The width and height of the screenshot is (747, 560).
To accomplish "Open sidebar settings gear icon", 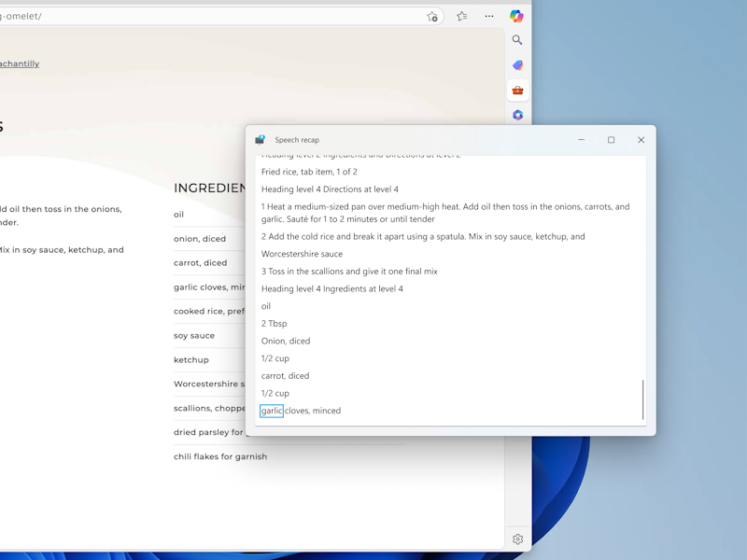I will coord(518,539).
